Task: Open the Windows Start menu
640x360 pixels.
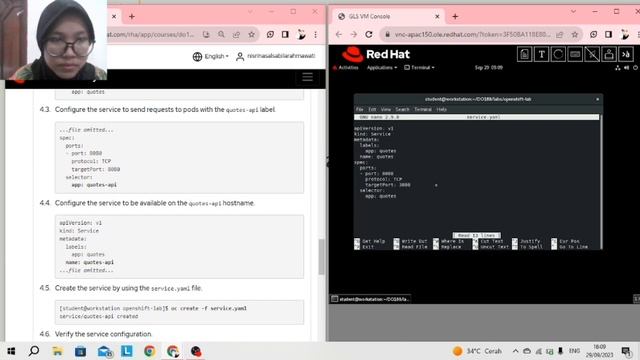Action: 11,351
